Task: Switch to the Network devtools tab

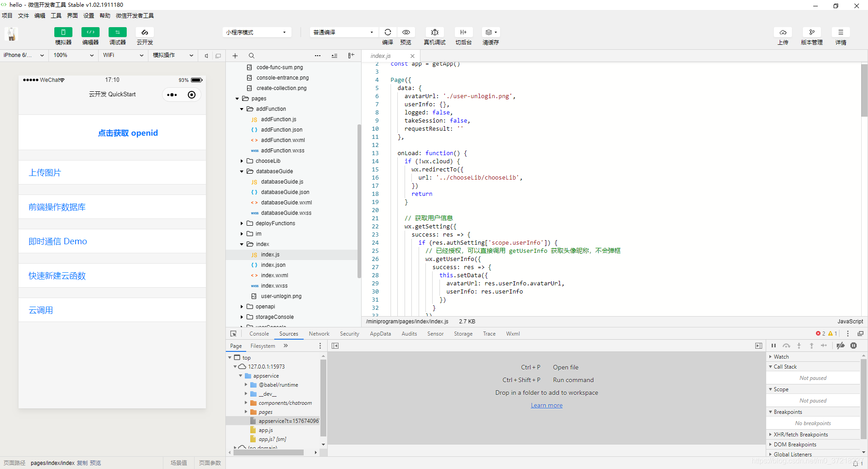Action: coord(319,334)
